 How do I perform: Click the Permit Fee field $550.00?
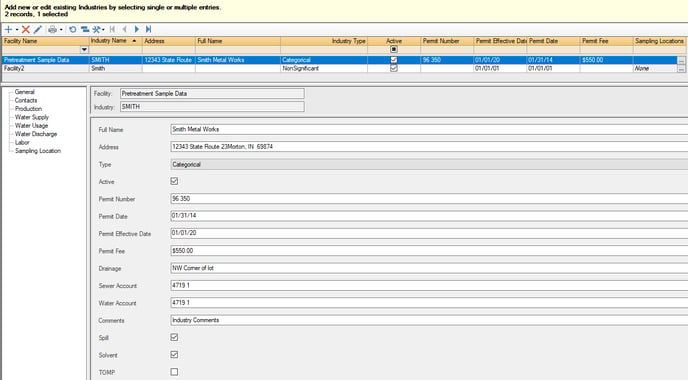point(429,251)
